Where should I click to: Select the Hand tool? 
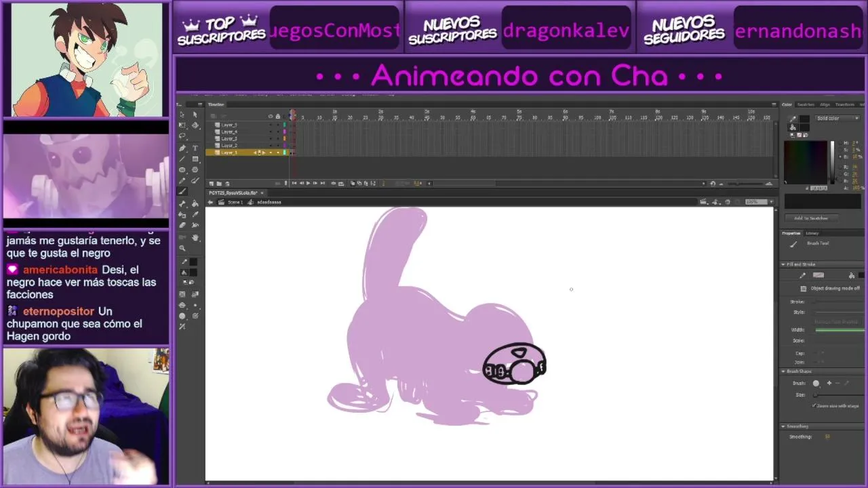195,237
